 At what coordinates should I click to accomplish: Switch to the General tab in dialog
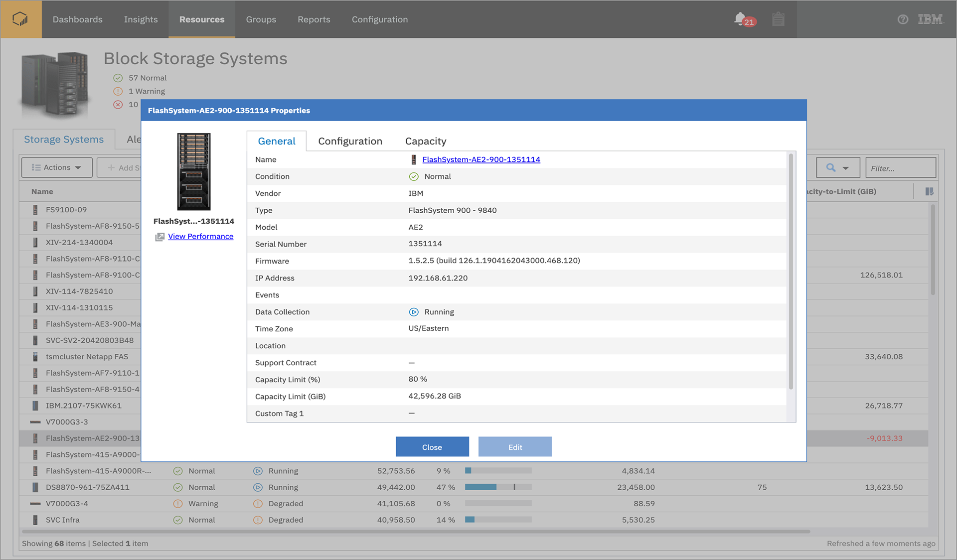point(277,141)
